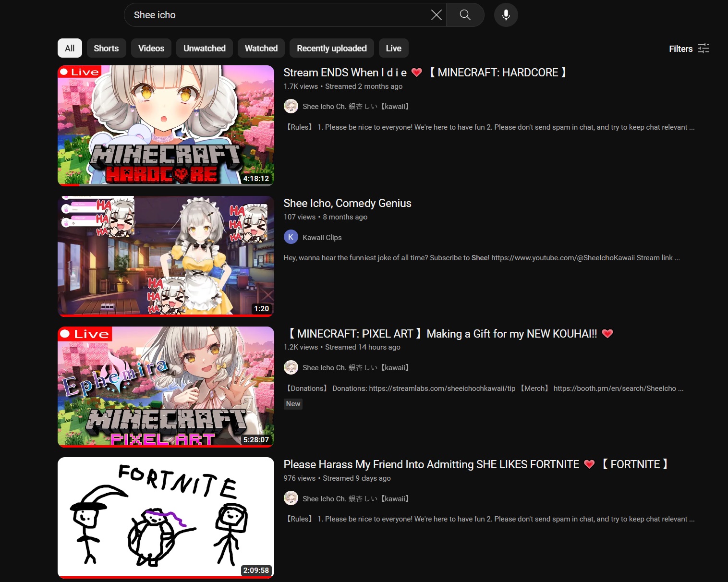Open 'Please Harass My Friend' Fortnite video title

point(476,464)
